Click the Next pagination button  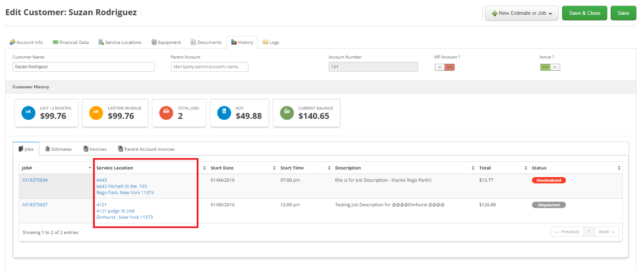[x=606, y=232]
